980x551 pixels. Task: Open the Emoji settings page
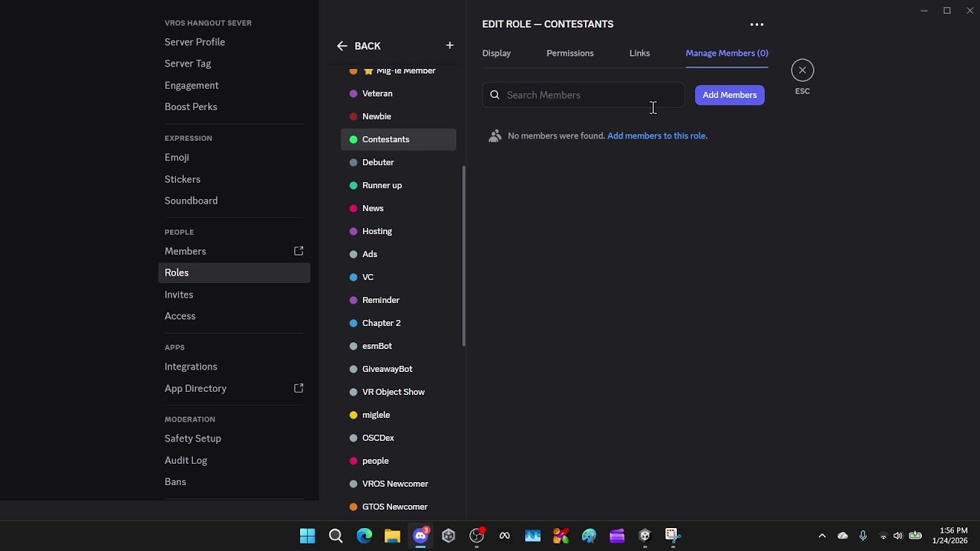pyautogui.click(x=234, y=158)
